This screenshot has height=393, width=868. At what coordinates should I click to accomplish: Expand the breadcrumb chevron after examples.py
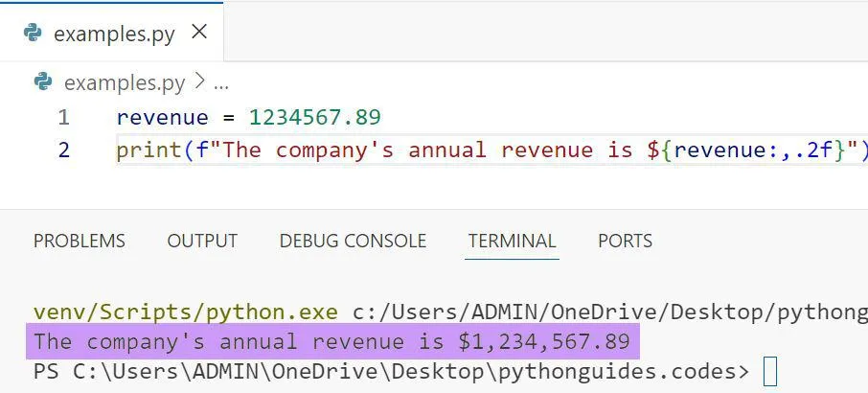199,82
